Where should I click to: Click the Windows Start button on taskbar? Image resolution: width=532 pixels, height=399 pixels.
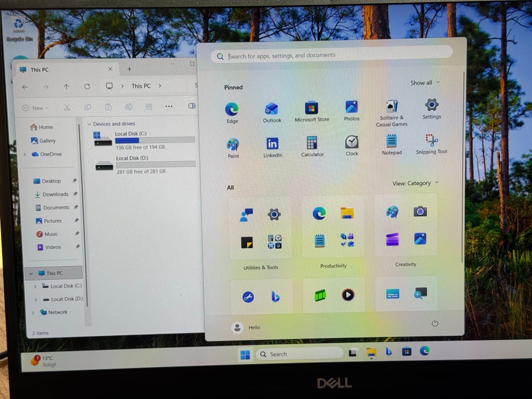point(245,355)
